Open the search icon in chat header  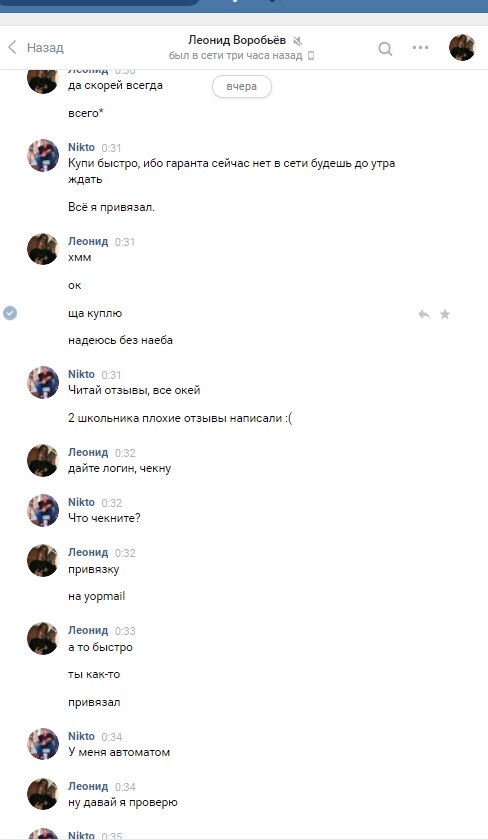385,49
